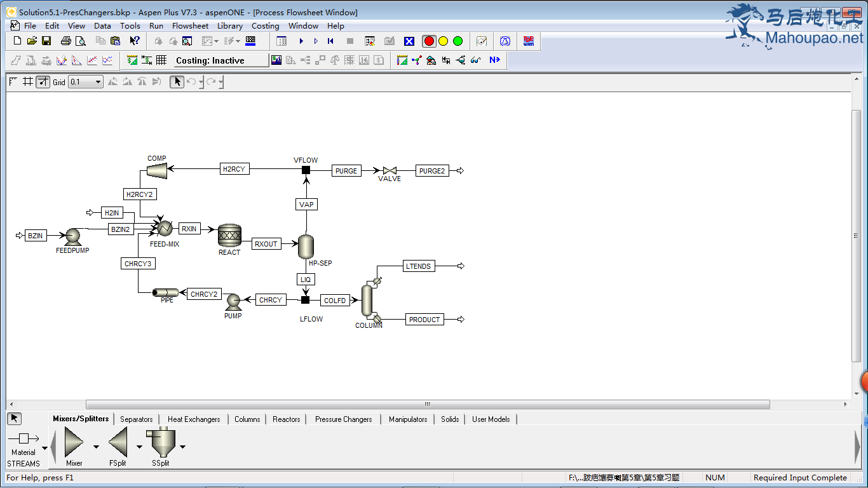Click the green circle status button
Image resolution: width=868 pixels, height=488 pixels.
(x=458, y=41)
